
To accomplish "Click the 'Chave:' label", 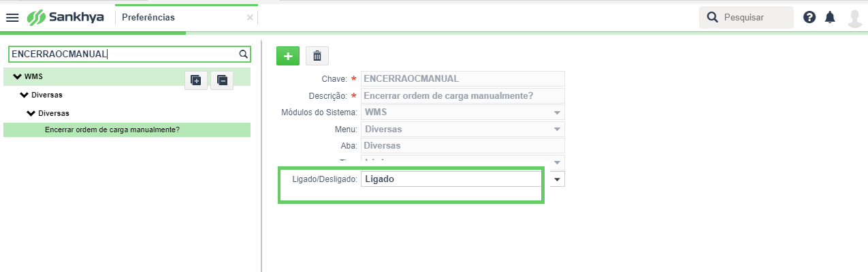I will (x=334, y=79).
